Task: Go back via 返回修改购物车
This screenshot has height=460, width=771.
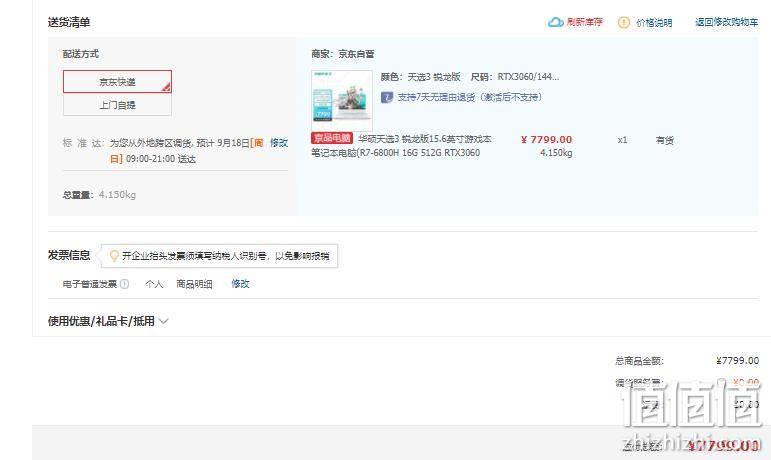Action: (726, 22)
